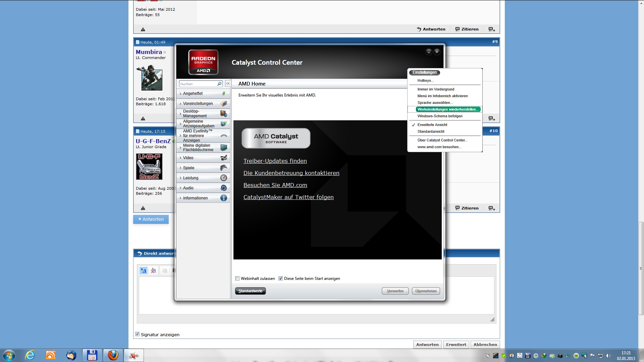Expand the Video settings category

188,158
